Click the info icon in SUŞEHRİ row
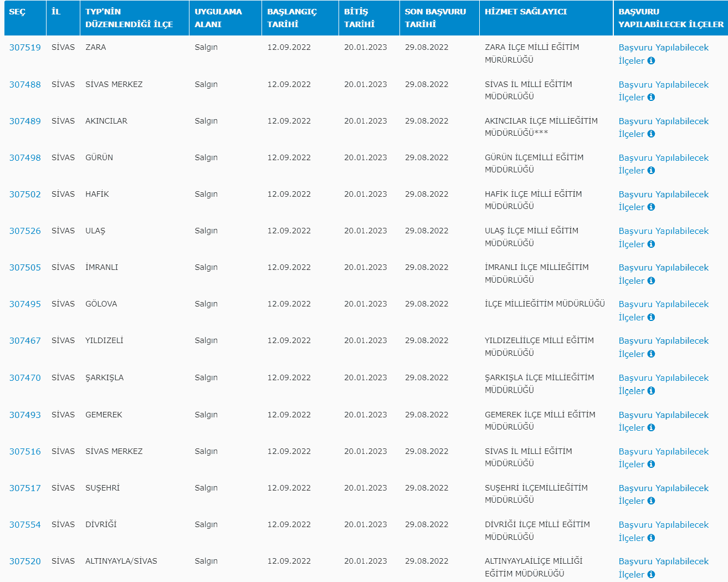The height and width of the screenshot is (582, 728). pyautogui.click(x=651, y=501)
